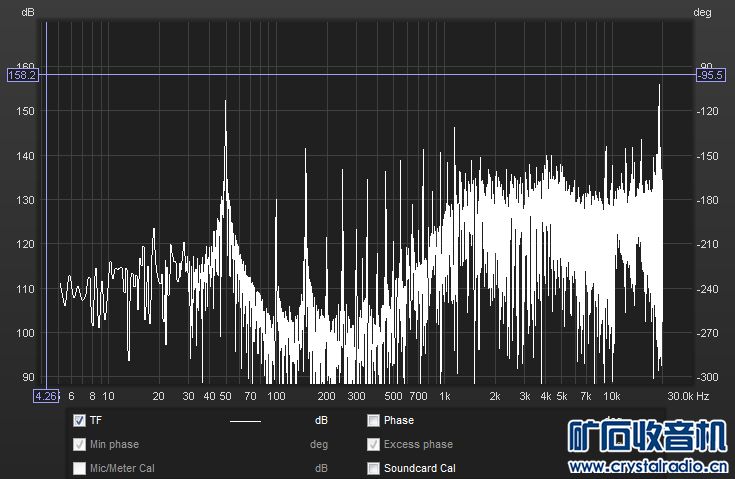Click the 50 Hz frequency axis label

pos(225,397)
